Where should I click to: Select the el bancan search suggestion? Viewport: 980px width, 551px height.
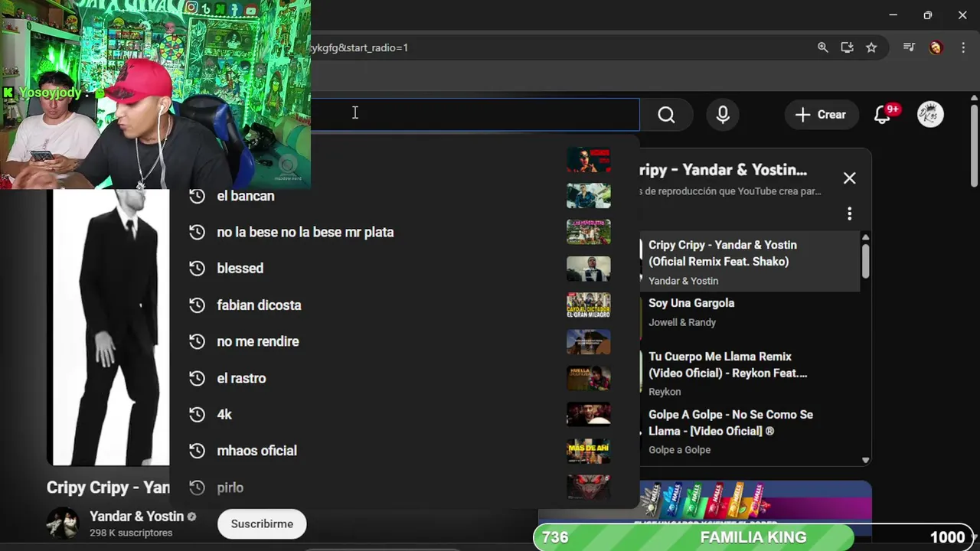tap(404, 196)
